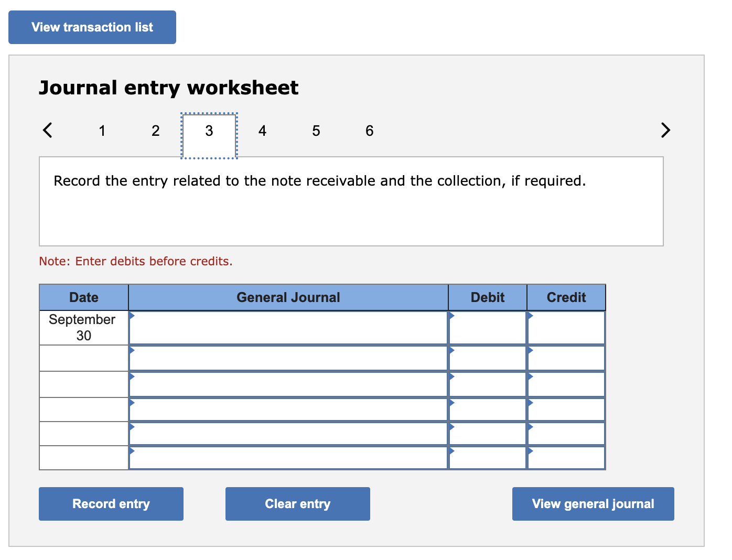Select transaction tab 6
This screenshot has width=732, height=560.
pos(369,131)
